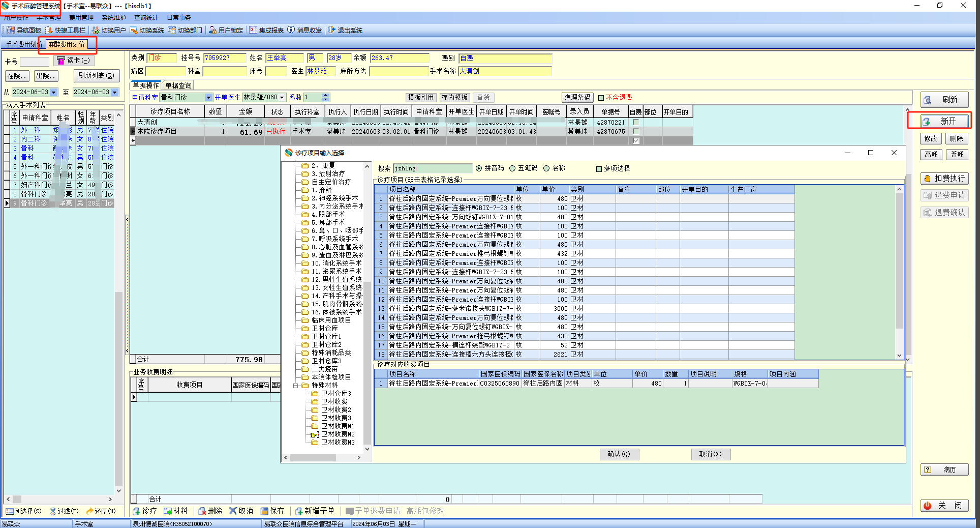This screenshot has height=528, width=980.
Task: Click the 保存 icon in bottom toolbar
Action: click(264, 511)
